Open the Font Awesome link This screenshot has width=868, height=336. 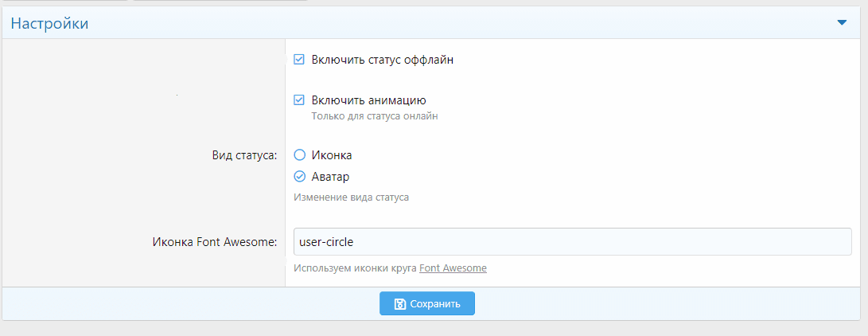coord(453,268)
